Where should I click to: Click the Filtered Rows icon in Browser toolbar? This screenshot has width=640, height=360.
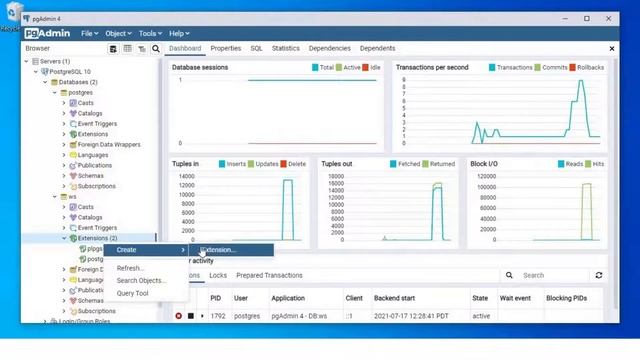pyautogui.click(x=142, y=49)
